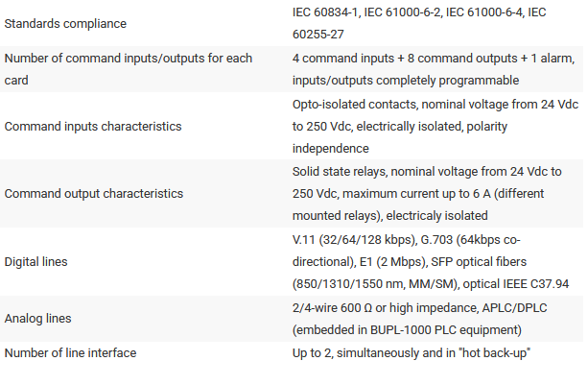
Task: Click the IEC 60834-1 standards text
Action: pyautogui.click(x=328, y=13)
